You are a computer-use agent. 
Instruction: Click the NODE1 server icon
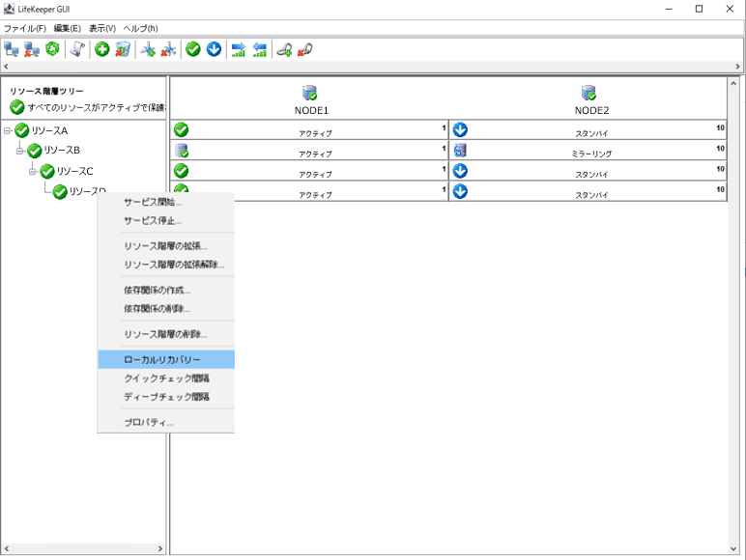310,93
